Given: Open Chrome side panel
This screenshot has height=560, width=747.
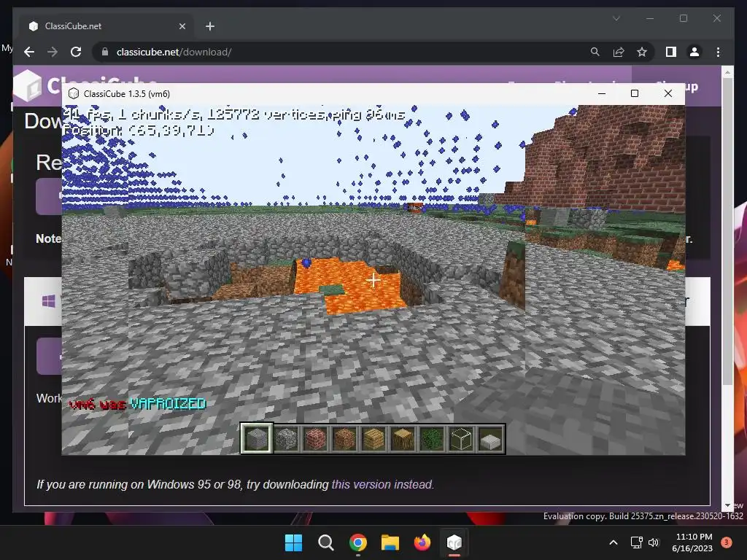Looking at the screenshot, I should (671, 52).
